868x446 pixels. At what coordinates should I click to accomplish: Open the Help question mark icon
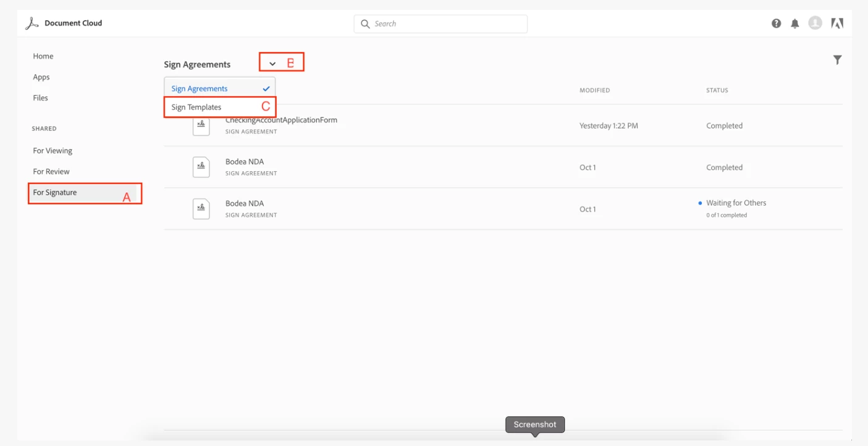776,23
